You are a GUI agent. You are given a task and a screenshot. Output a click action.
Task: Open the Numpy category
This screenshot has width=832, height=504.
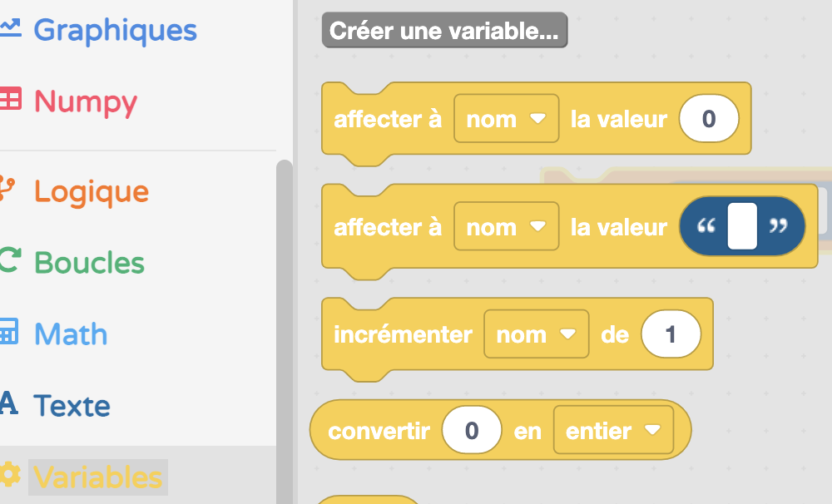tap(86, 101)
